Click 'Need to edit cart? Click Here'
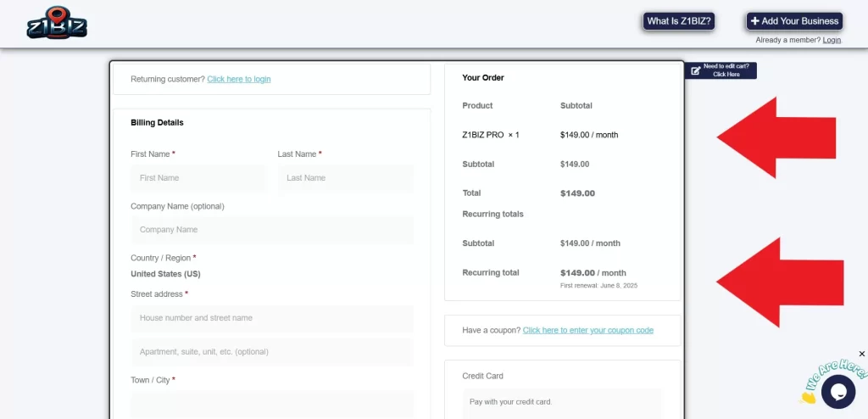The height and width of the screenshot is (419, 868). [721, 70]
